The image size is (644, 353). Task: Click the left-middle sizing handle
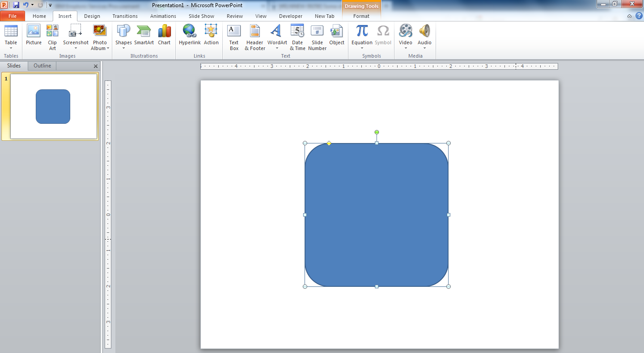305,215
